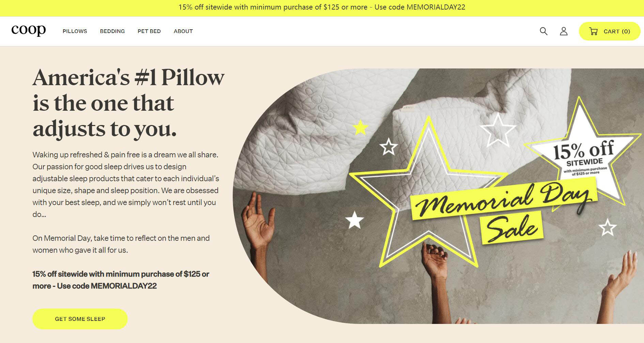The height and width of the screenshot is (343, 644).
Task: Click the solid yellow star graphic
Action: click(361, 127)
